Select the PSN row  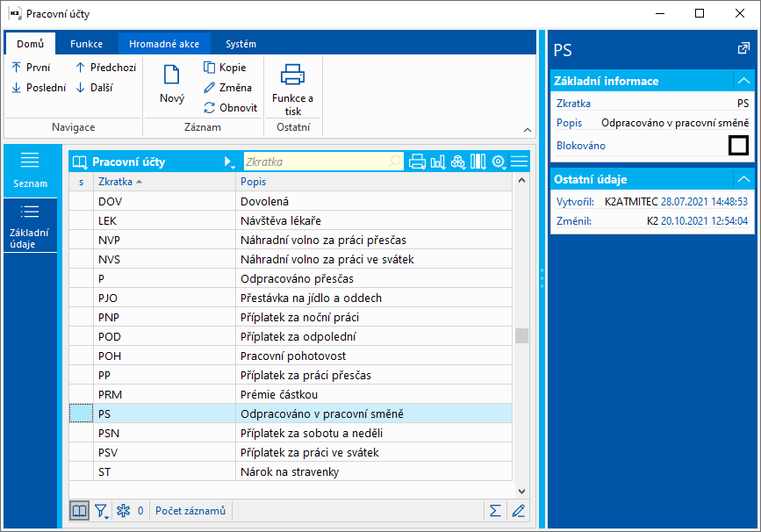point(291,433)
